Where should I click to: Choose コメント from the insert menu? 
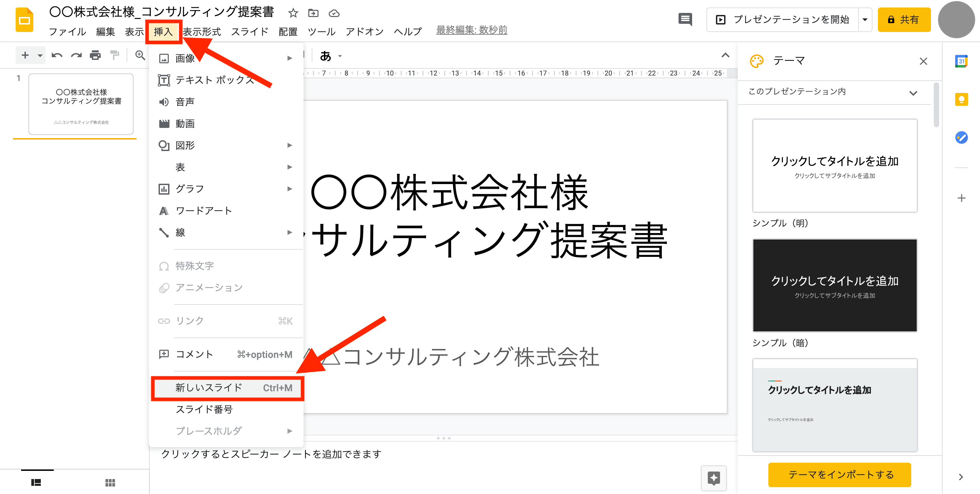(226, 355)
